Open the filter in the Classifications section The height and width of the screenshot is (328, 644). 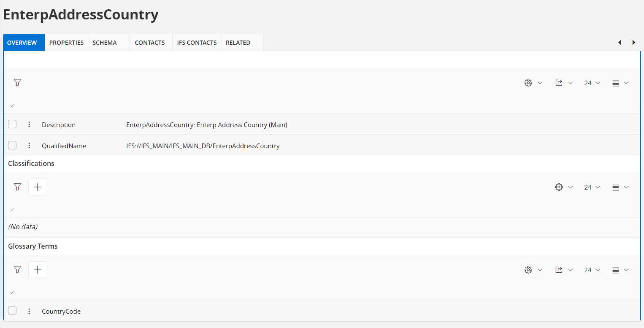pyautogui.click(x=17, y=187)
